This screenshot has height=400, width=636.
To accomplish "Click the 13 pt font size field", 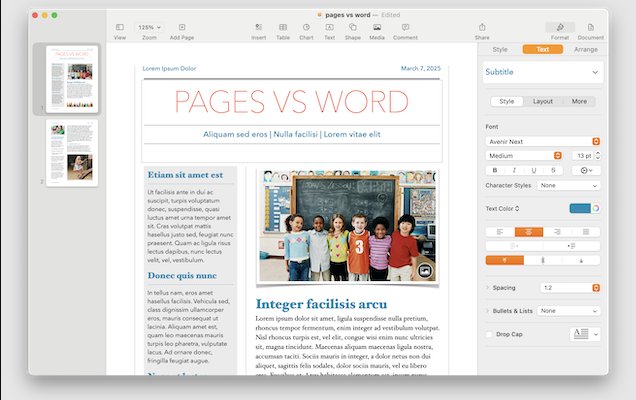I will (x=583, y=155).
